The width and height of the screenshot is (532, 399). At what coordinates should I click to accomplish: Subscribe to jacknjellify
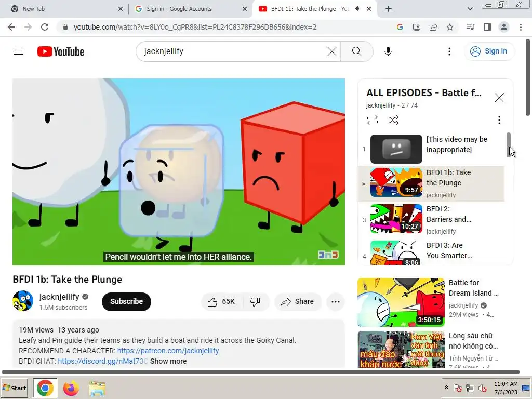126,301
